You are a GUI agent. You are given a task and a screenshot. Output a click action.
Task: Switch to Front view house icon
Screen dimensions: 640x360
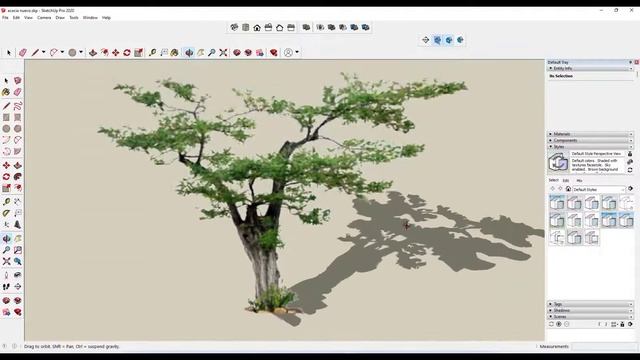pos(257,27)
